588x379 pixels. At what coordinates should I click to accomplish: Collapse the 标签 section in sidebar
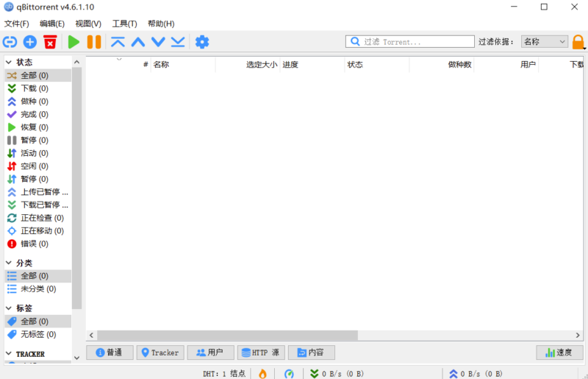[x=9, y=308]
